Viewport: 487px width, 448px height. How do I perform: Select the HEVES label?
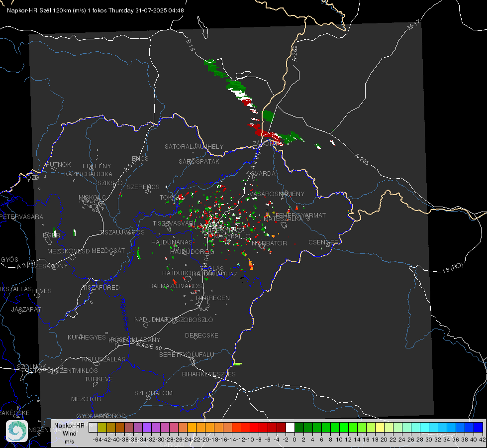41,291
